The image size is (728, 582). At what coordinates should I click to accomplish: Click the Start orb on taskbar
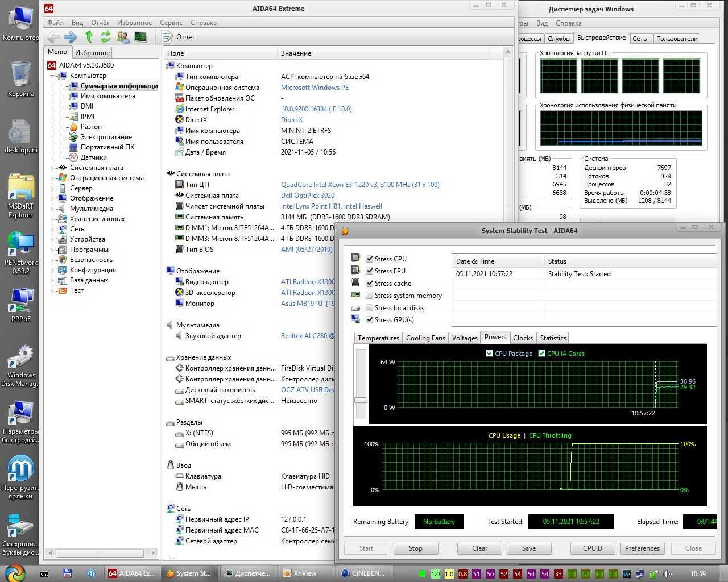tap(15, 572)
